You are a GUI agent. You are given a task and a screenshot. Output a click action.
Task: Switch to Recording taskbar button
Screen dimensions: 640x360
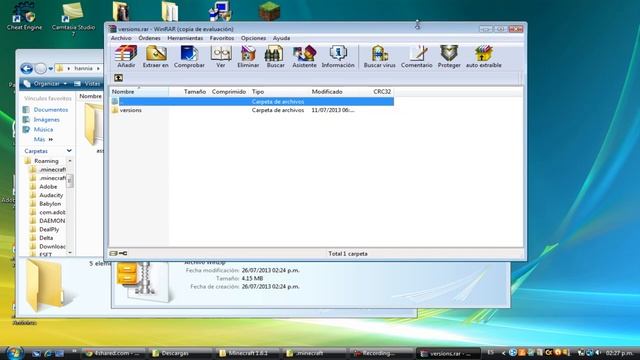point(381,353)
